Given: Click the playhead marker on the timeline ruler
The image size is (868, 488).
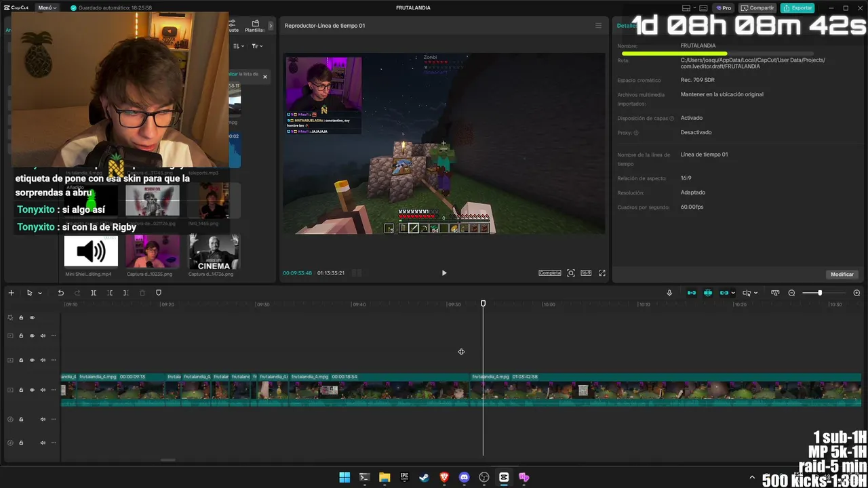Looking at the screenshot, I should click(484, 304).
